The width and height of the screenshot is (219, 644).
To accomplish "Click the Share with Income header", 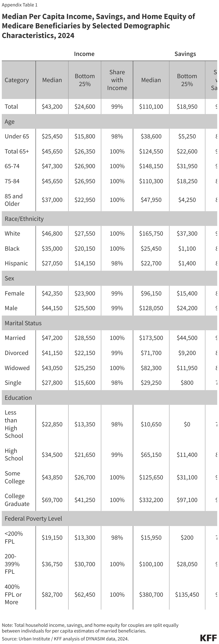I will pyautogui.click(x=117, y=80).
